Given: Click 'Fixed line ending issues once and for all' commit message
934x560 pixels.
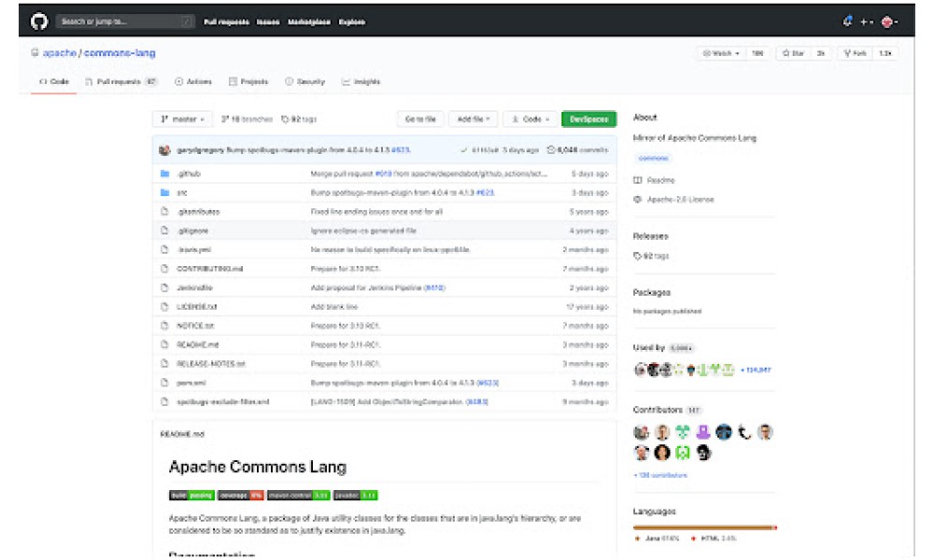Looking at the screenshot, I should (376, 211).
